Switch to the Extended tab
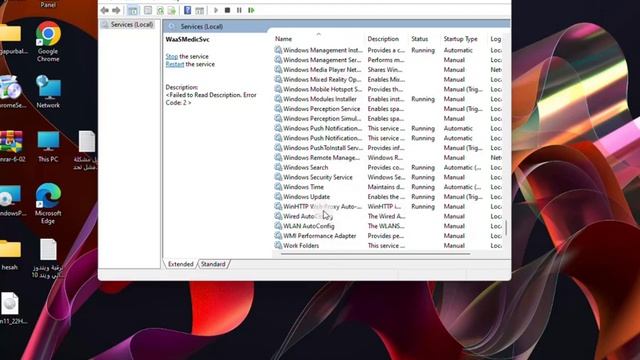Image resolution: width=640 pixels, height=360 pixels. click(x=180, y=264)
